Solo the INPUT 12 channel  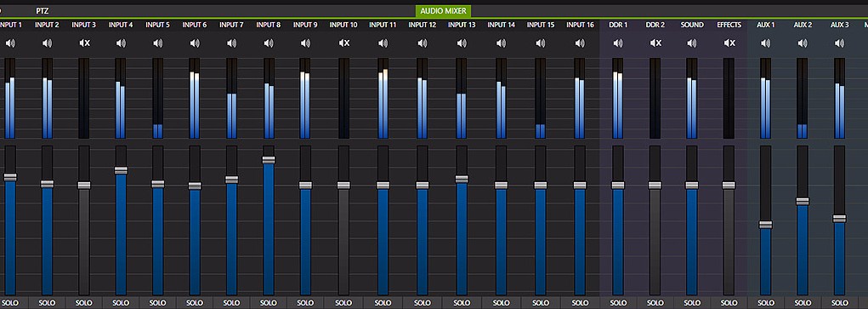pos(423,303)
